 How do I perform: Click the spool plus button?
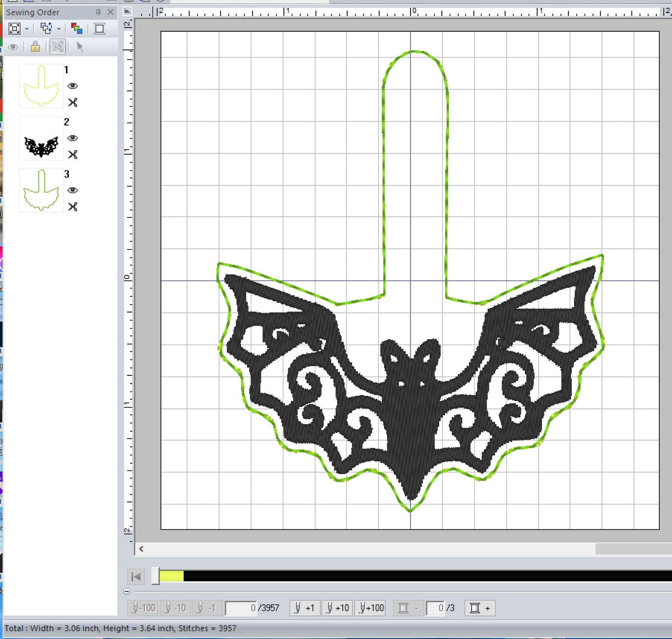point(479,608)
